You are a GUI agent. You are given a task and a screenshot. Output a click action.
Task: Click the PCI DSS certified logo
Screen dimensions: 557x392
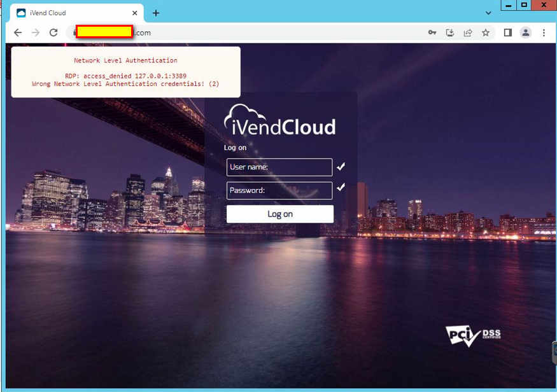tap(473, 335)
